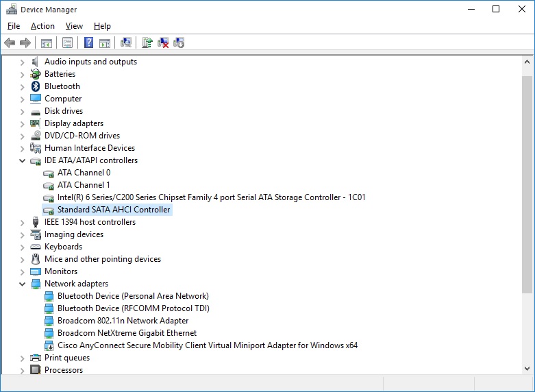535x392 pixels.
Task: Expand Audio inputs and outputs node
Action: [22, 62]
